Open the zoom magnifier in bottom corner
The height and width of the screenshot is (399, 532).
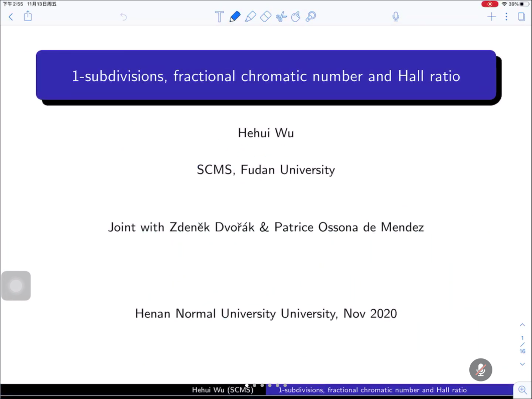pos(522,390)
